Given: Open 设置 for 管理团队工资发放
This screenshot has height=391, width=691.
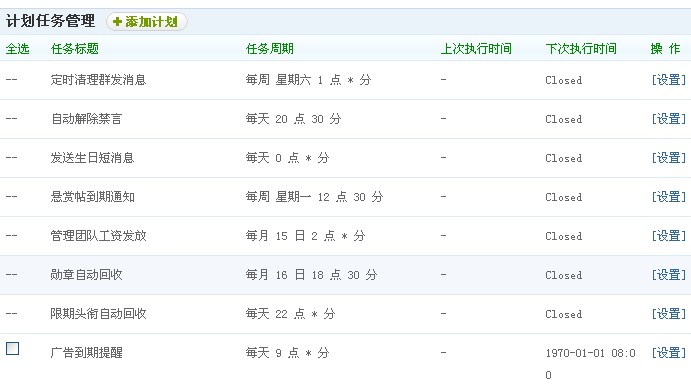Looking at the screenshot, I should tap(669, 236).
